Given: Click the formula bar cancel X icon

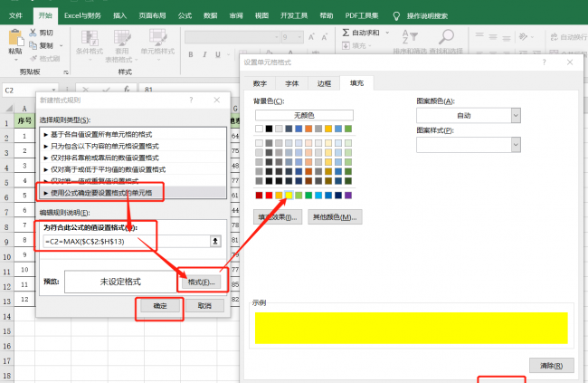Looking at the screenshot, I should 86,90.
